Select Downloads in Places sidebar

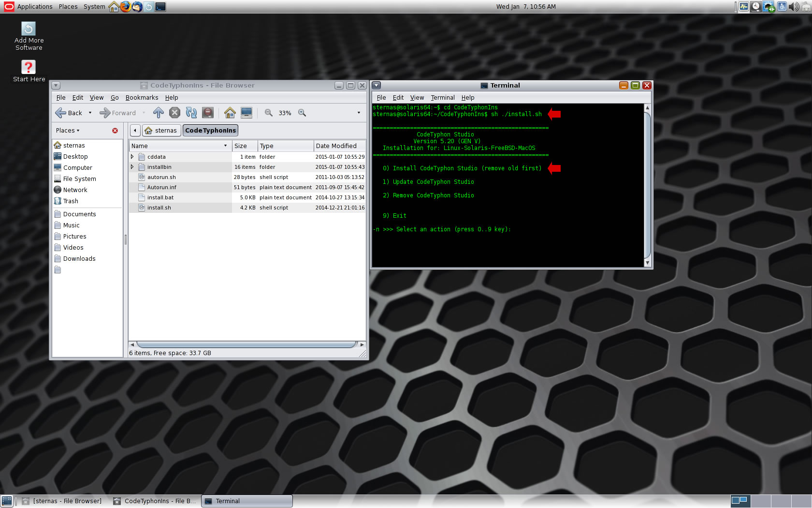(79, 259)
